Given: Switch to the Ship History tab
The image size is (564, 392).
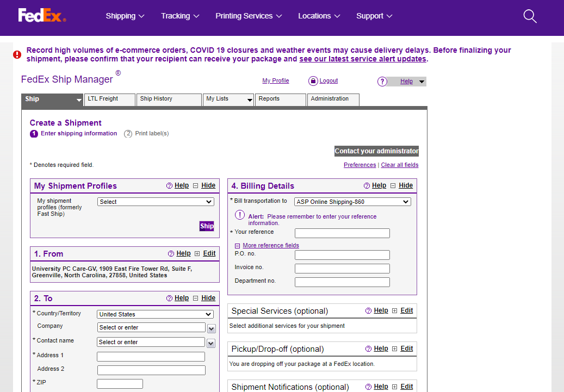Looking at the screenshot, I should 169,99.
